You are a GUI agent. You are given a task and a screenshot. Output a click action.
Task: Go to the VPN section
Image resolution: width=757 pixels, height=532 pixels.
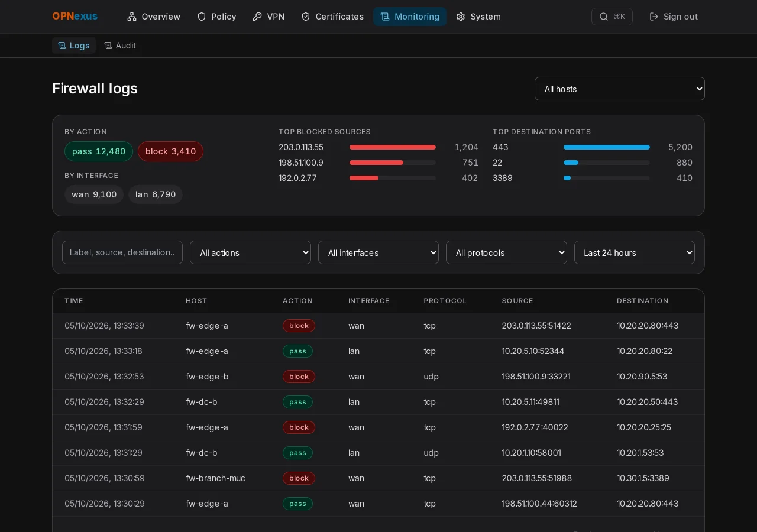pyautogui.click(x=268, y=17)
